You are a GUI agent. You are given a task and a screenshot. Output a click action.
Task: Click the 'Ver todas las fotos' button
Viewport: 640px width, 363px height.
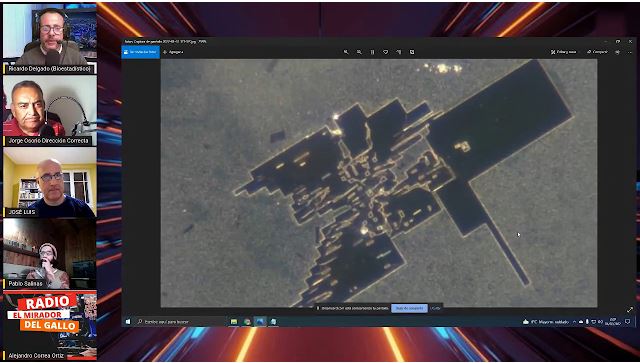[140, 52]
